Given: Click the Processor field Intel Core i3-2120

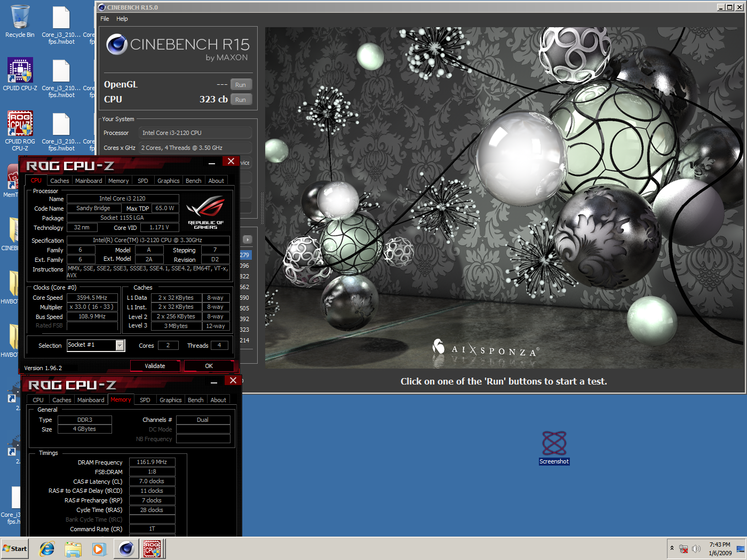Looking at the screenshot, I should pos(195,133).
